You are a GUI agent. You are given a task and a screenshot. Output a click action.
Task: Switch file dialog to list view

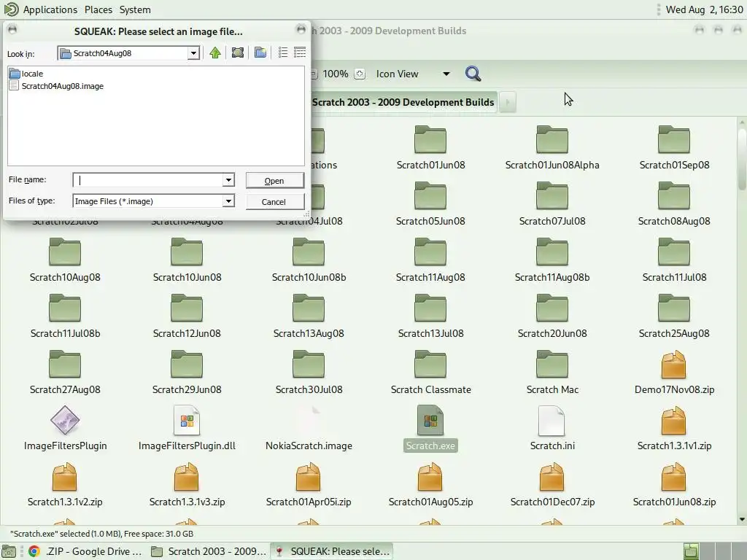(x=283, y=52)
